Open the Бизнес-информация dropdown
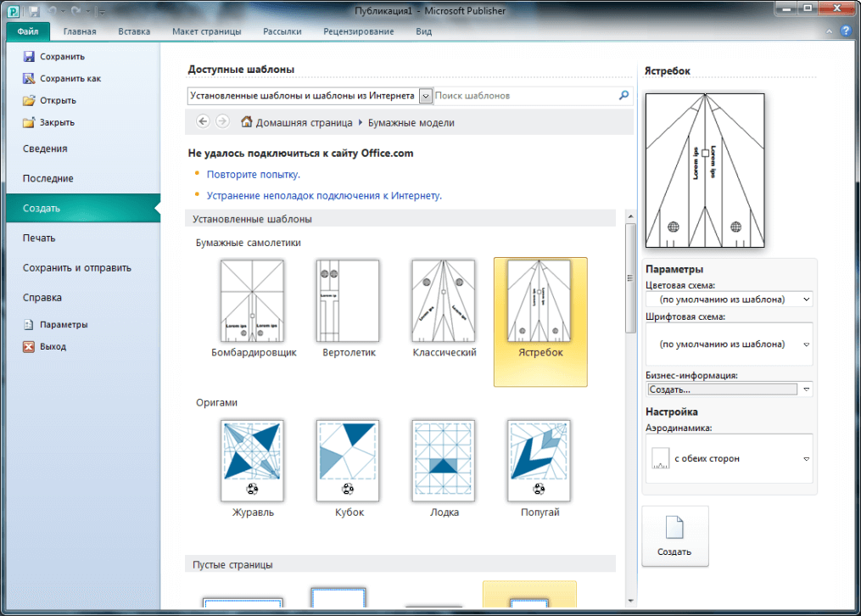861x616 pixels. click(807, 389)
